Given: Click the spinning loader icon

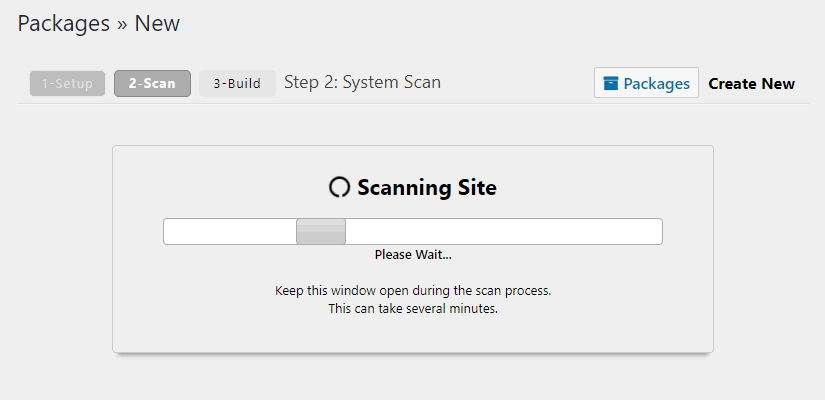Looking at the screenshot, I should pos(339,187).
